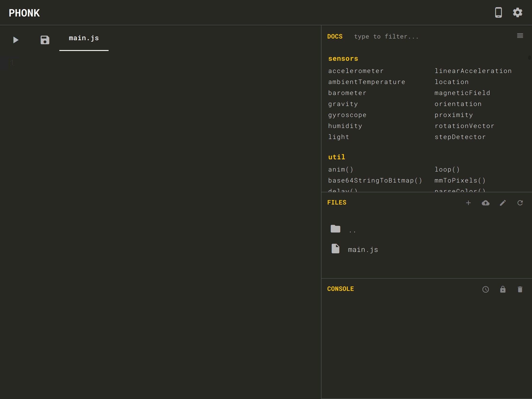This screenshot has width=532, height=399.
Task: Run the script with play button
Action: 16,40
